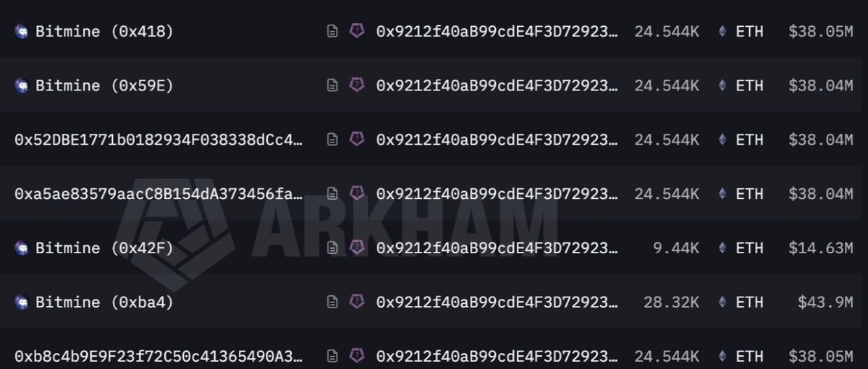Click document icon in 0x52DBE1771b row
This screenshot has height=369, width=868.
point(332,140)
